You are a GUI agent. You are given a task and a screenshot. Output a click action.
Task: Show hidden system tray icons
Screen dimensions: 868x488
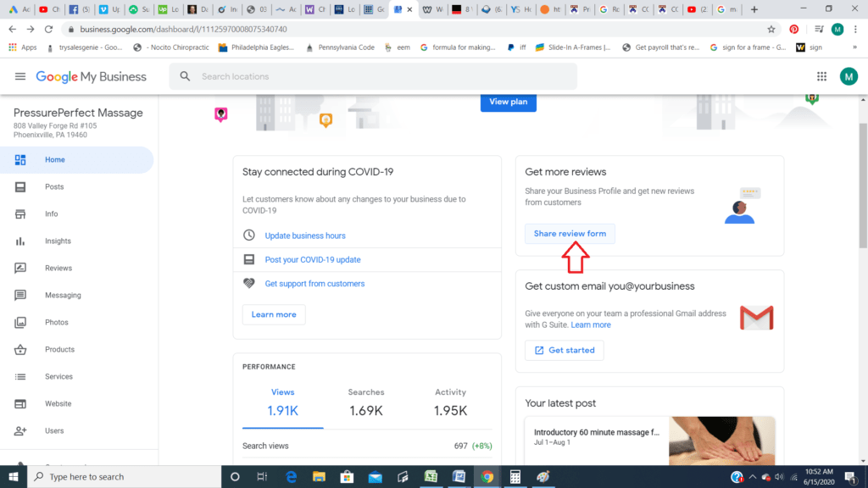pos(753,476)
